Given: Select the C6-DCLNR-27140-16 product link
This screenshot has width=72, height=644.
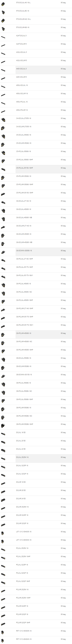Looking at the screenshot, I should tap(24, 226).
